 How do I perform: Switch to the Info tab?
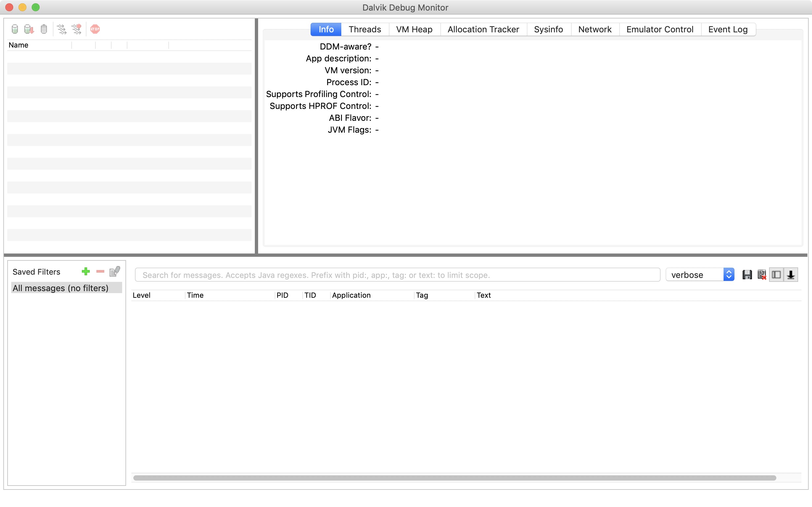point(326,29)
